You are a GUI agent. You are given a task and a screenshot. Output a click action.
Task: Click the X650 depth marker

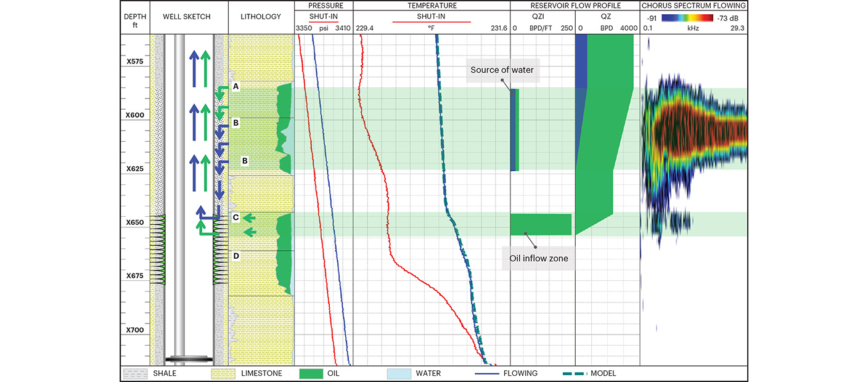(134, 222)
